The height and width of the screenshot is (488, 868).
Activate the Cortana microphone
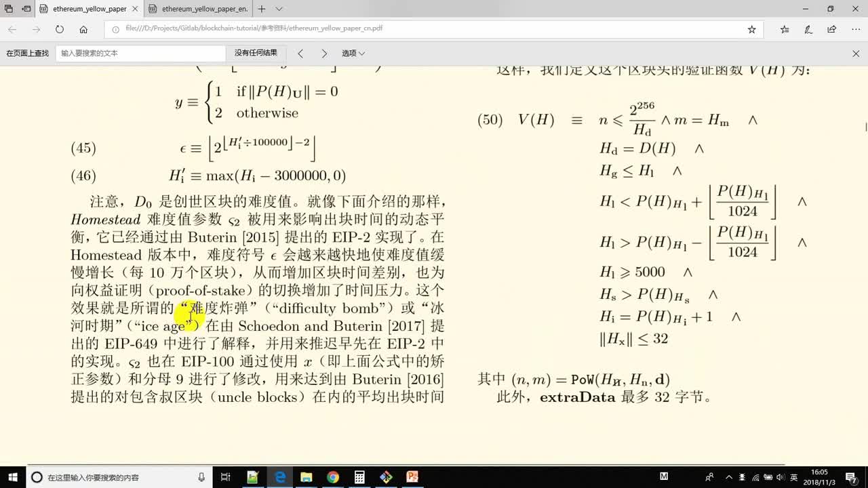201,477
